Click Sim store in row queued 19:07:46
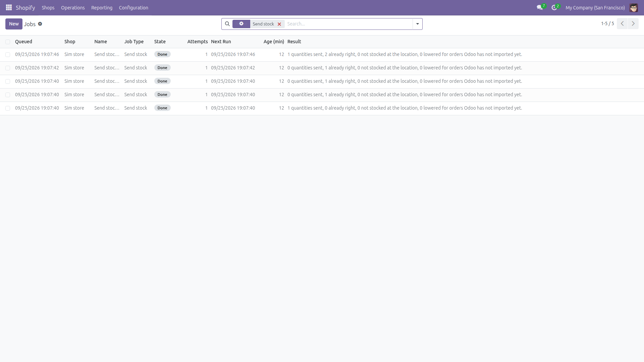This screenshot has width=644, height=362. [x=74, y=54]
